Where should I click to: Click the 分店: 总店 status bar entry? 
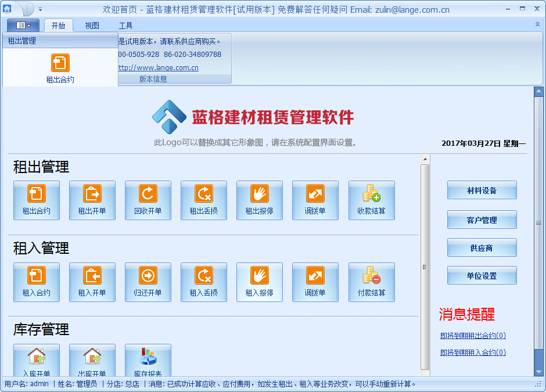(123, 384)
